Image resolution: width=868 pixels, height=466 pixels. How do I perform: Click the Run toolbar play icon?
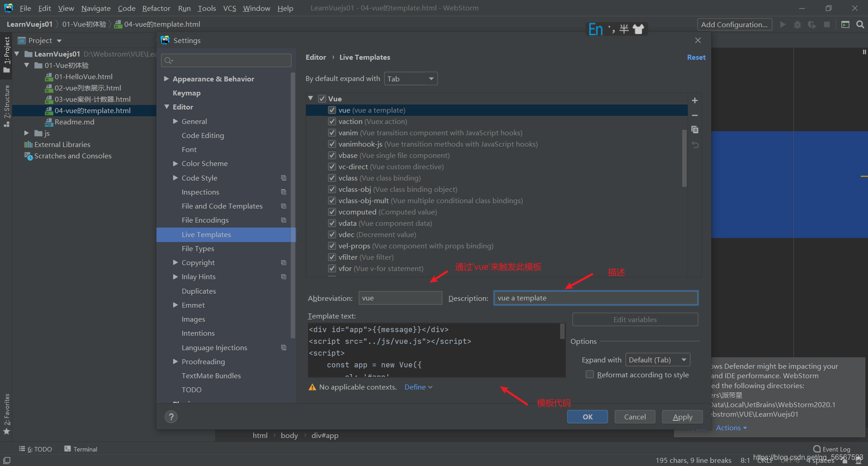point(783,24)
